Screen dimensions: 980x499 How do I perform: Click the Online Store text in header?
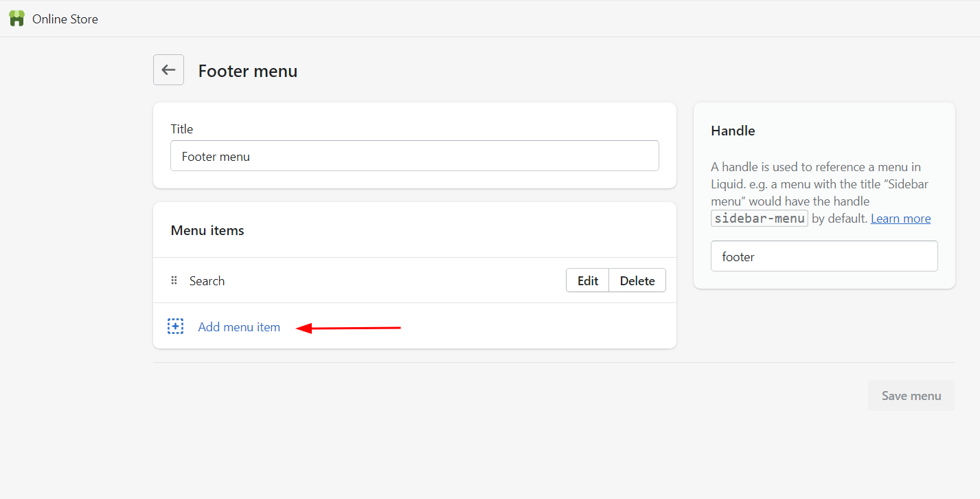coord(65,19)
